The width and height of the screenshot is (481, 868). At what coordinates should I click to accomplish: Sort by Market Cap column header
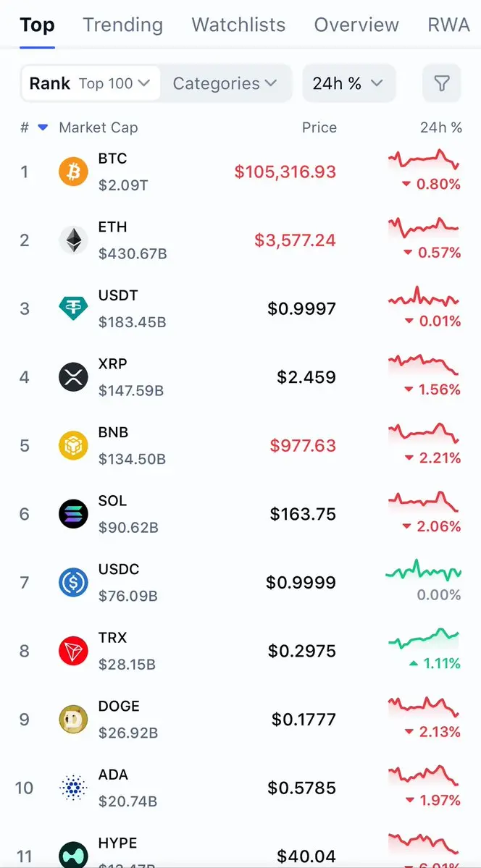click(98, 127)
